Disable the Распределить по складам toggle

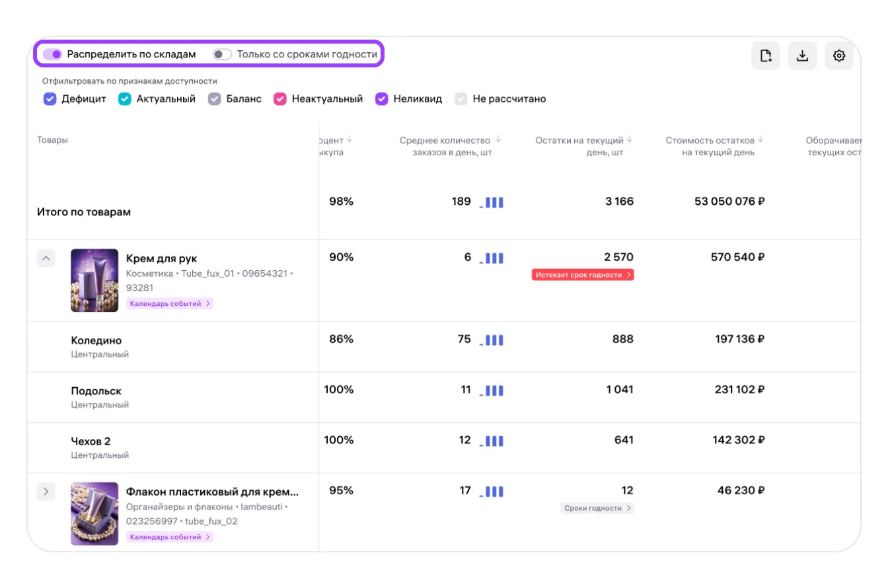tap(53, 54)
